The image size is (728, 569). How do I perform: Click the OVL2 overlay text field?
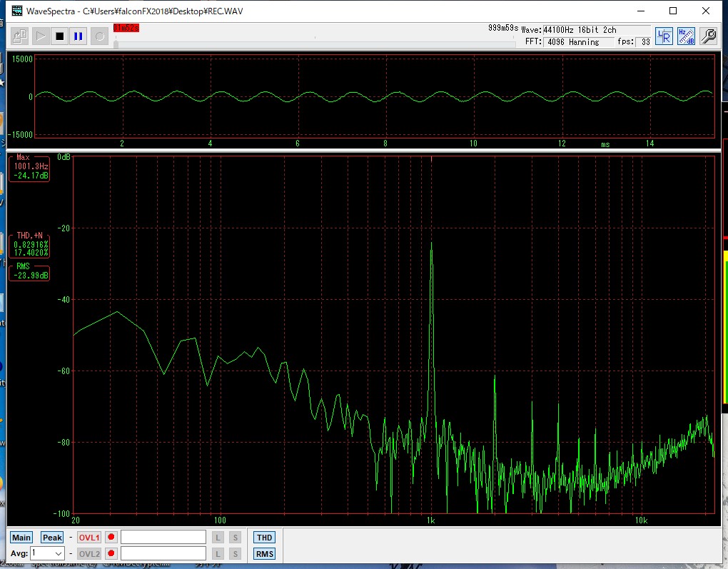163,553
